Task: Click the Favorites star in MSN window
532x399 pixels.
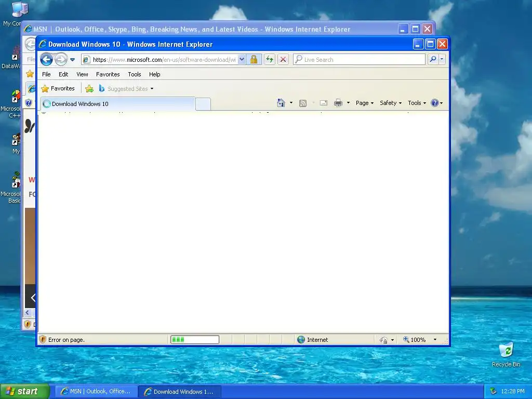Action: coord(30,74)
